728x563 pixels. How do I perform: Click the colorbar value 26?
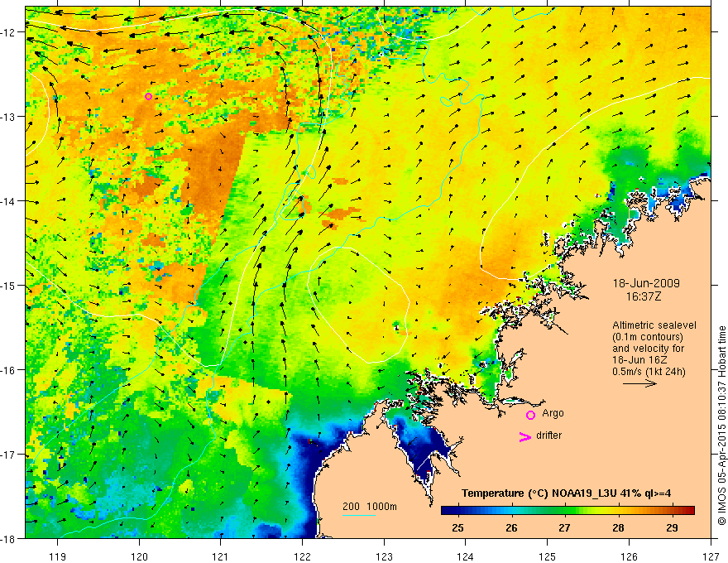511,528
